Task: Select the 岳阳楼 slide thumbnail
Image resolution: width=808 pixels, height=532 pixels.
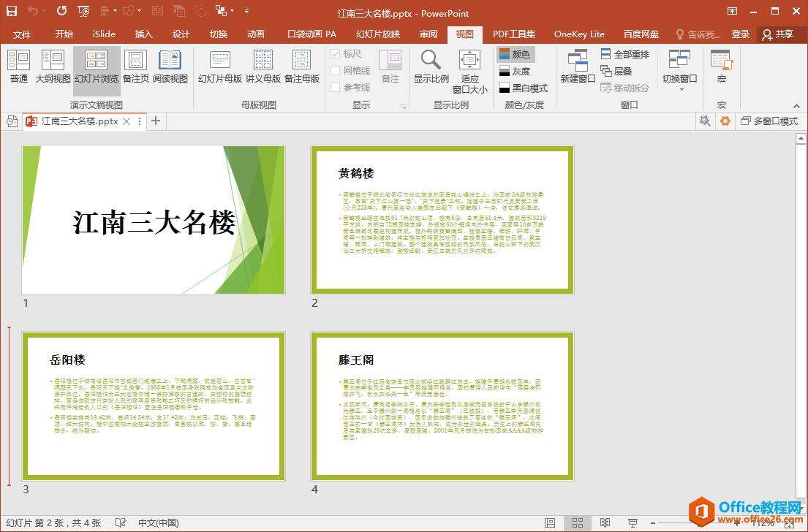Action: 153,406
